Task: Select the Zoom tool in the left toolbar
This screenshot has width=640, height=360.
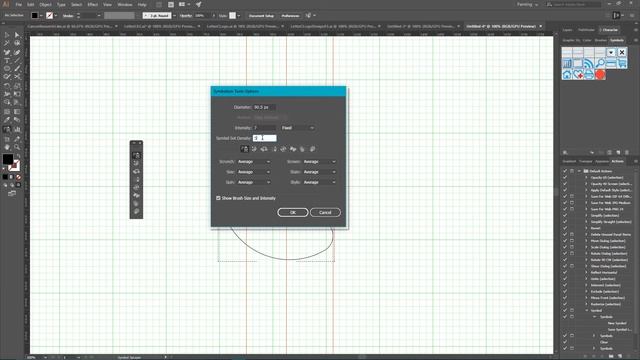Action: point(17,147)
